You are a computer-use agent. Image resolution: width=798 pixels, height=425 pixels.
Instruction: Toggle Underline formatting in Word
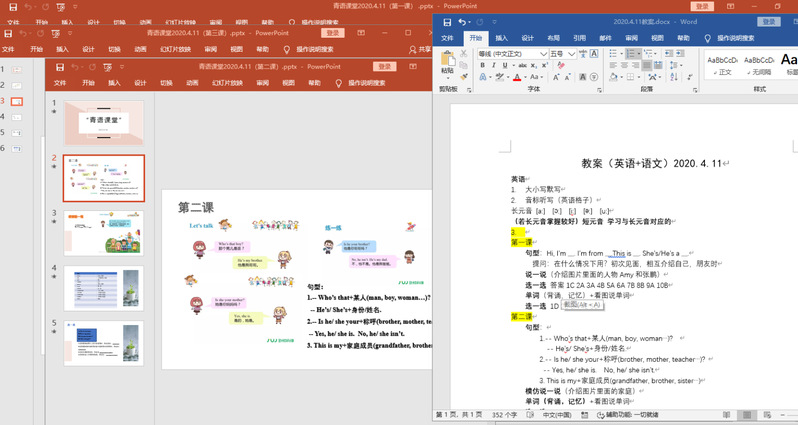[x=505, y=66]
